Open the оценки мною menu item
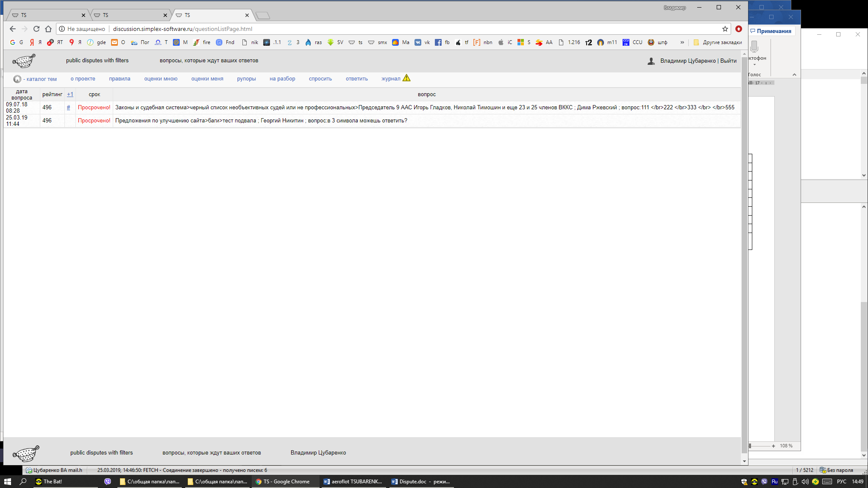The image size is (868, 488). [x=161, y=79]
